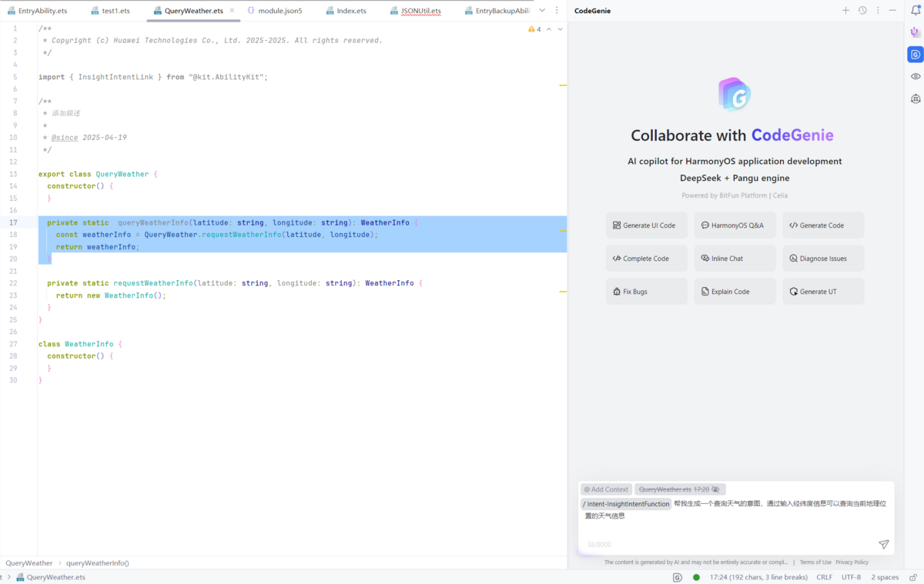
Task: Switch to the JSONUtil.ets tab
Action: 420,11
